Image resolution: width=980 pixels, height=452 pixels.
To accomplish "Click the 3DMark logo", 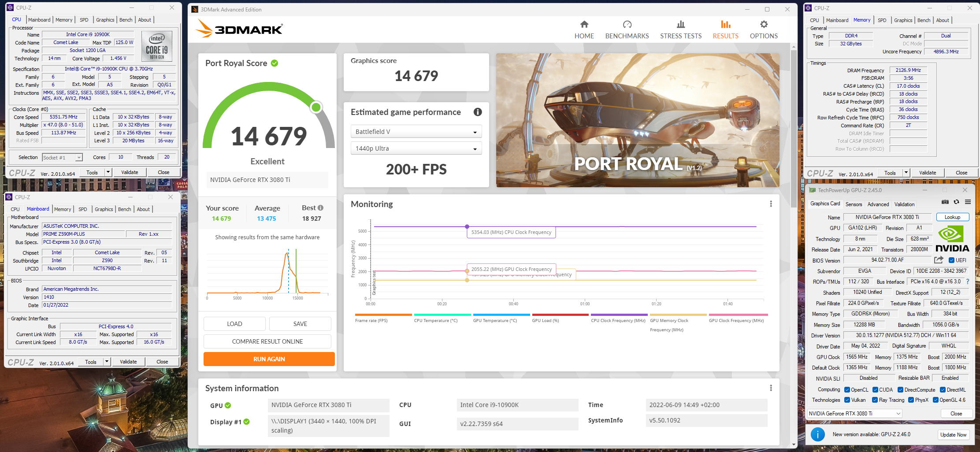I will click(239, 29).
